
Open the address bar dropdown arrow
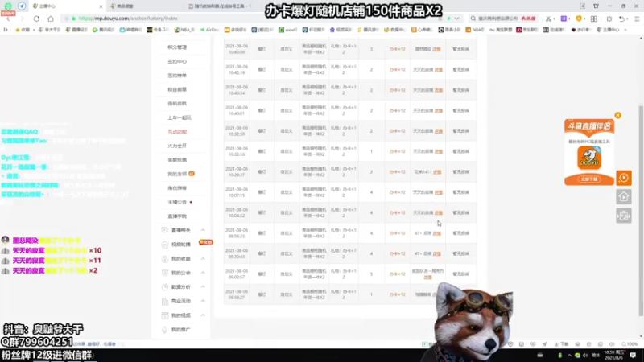pyautogui.click(x=456, y=19)
